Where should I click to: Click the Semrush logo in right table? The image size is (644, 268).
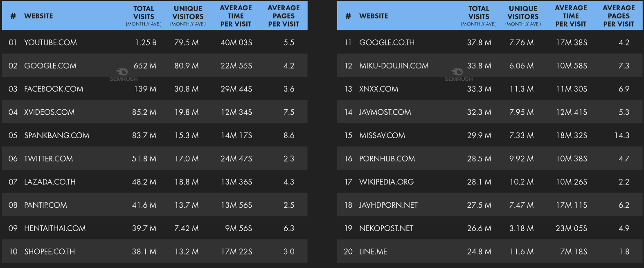point(458,75)
